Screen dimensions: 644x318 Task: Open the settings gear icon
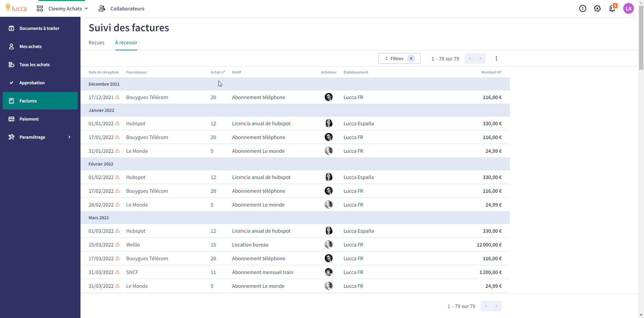coord(597,8)
